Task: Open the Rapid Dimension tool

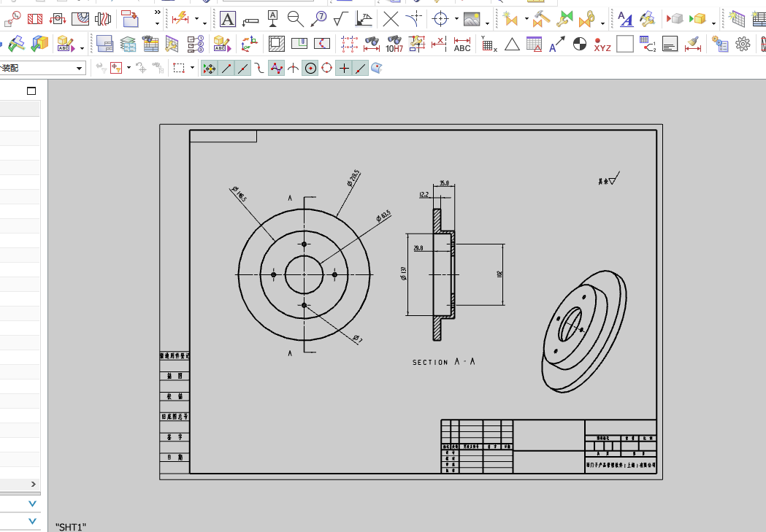Action: [x=180, y=19]
